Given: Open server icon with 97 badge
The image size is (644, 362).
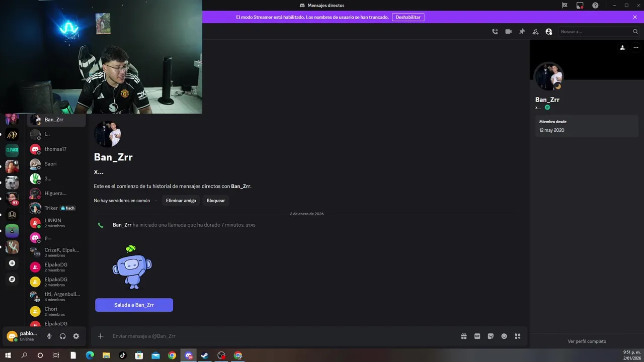Looking at the screenshot, I should [x=12, y=198].
